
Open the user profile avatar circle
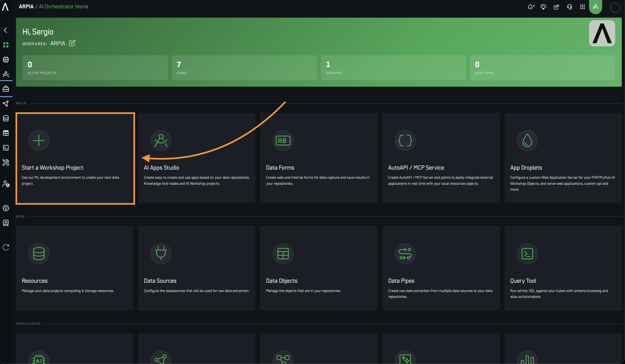tap(615, 8)
